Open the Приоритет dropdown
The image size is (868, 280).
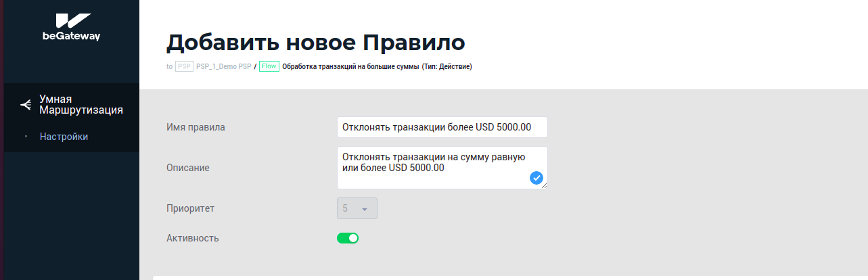click(x=357, y=208)
